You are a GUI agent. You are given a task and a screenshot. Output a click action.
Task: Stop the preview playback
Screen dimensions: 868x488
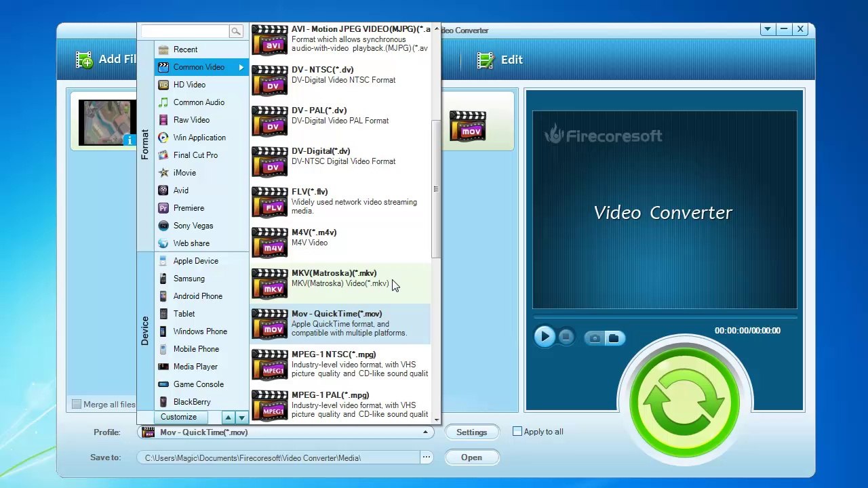click(566, 337)
